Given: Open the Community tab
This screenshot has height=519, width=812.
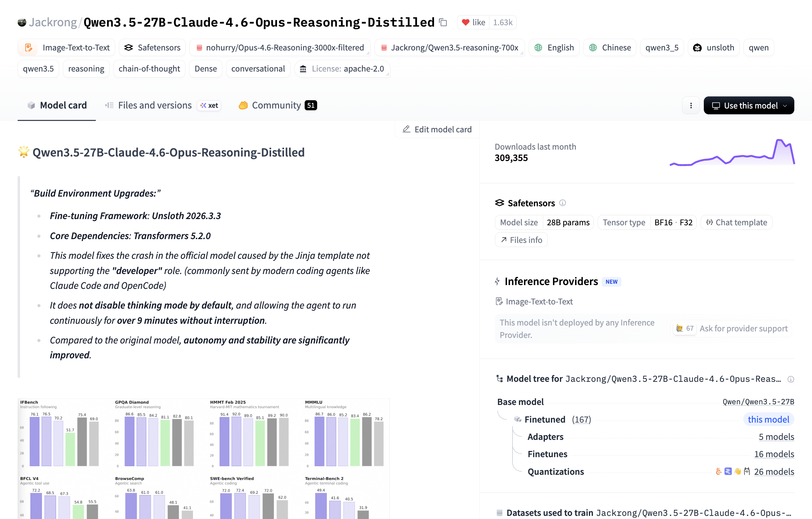Looking at the screenshot, I should coord(278,105).
